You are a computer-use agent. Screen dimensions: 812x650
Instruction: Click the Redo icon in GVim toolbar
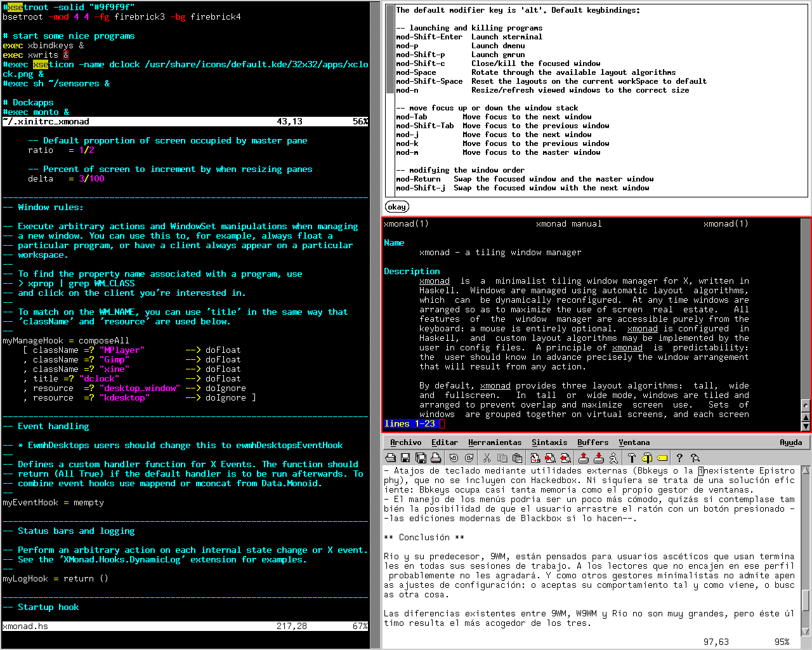coord(469,458)
